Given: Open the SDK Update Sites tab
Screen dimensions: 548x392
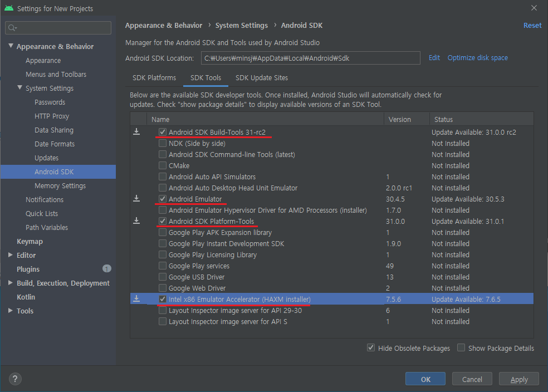Looking at the screenshot, I should click(261, 77).
